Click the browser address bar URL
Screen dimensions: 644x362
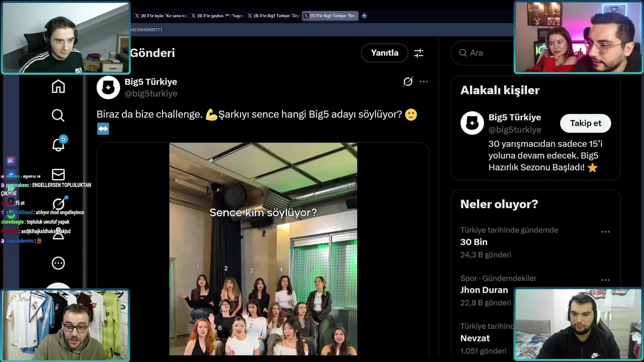[146, 30]
